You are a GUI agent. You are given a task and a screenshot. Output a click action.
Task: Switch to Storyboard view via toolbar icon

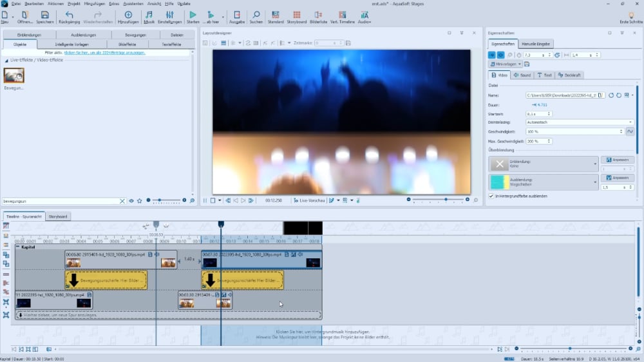pyautogui.click(x=296, y=15)
